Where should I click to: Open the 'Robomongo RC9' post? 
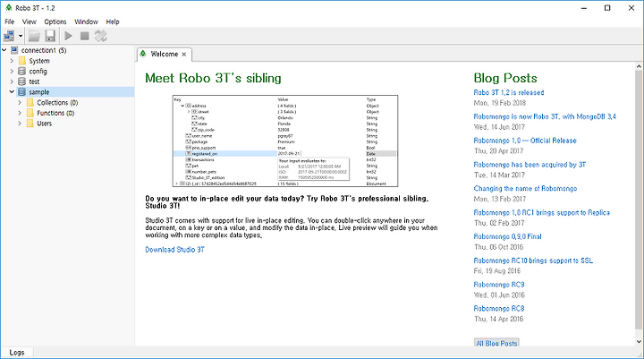click(499, 285)
